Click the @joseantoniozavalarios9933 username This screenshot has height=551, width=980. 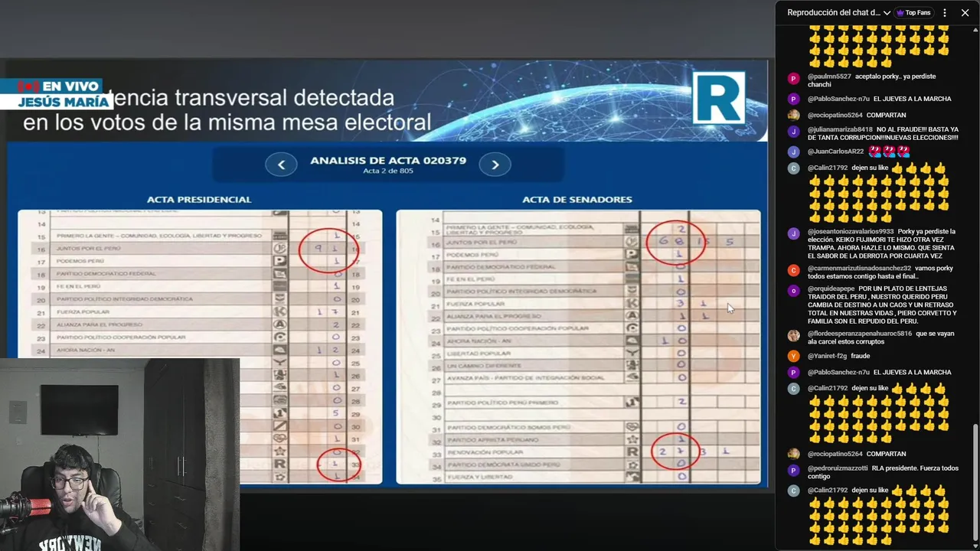click(x=851, y=231)
